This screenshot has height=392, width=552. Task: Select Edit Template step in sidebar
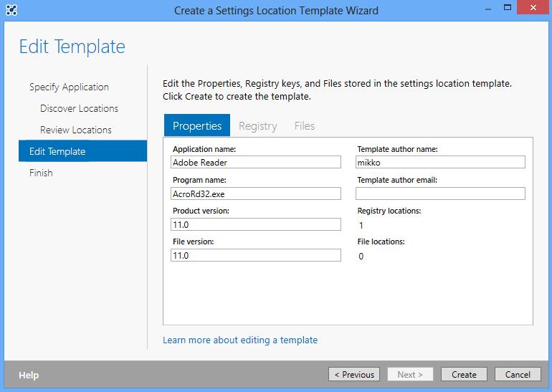point(57,151)
